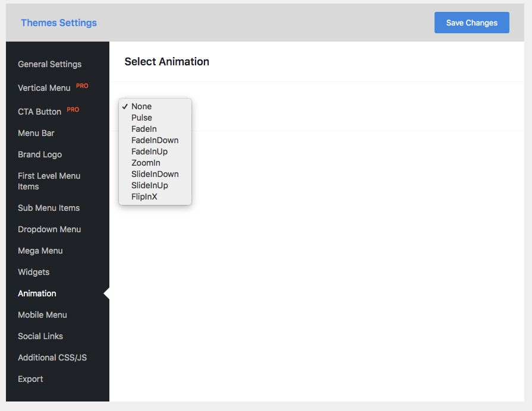This screenshot has height=411, width=532.
Task: Open the Additional CSS/JS section
Action: click(52, 358)
